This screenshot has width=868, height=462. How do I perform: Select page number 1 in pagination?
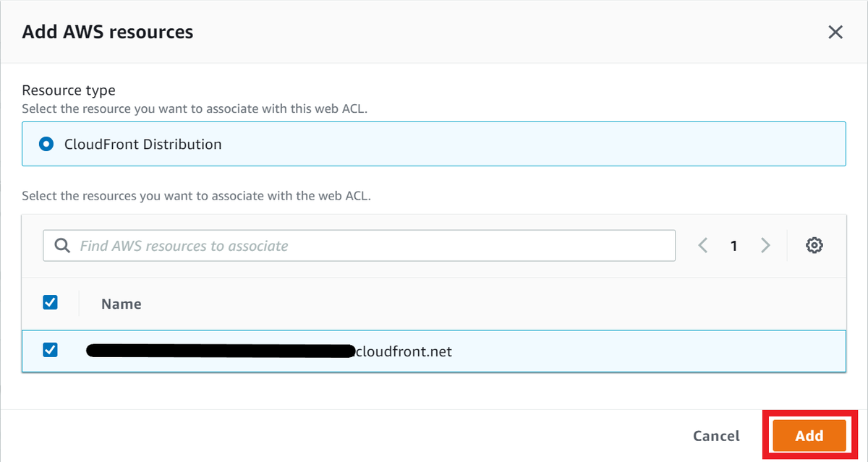click(x=734, y=246)
